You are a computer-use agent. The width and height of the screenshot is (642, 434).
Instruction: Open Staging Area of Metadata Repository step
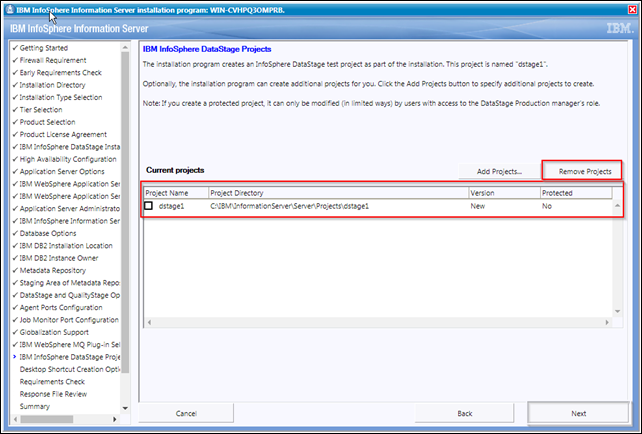coord(69,283)
